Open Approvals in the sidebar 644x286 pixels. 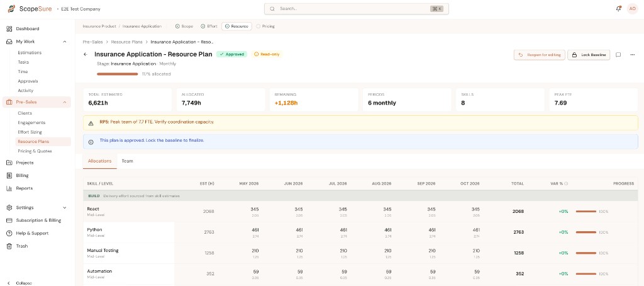coord(28,81)
